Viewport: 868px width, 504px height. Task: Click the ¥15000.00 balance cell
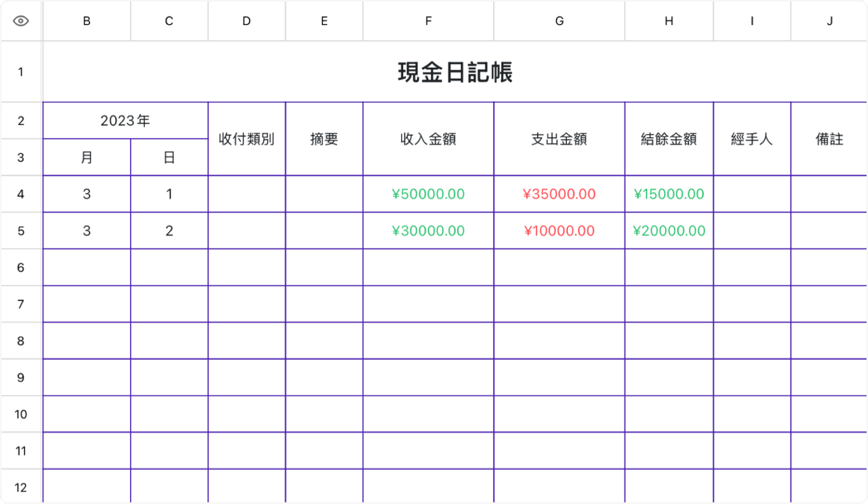click(669, 194)
